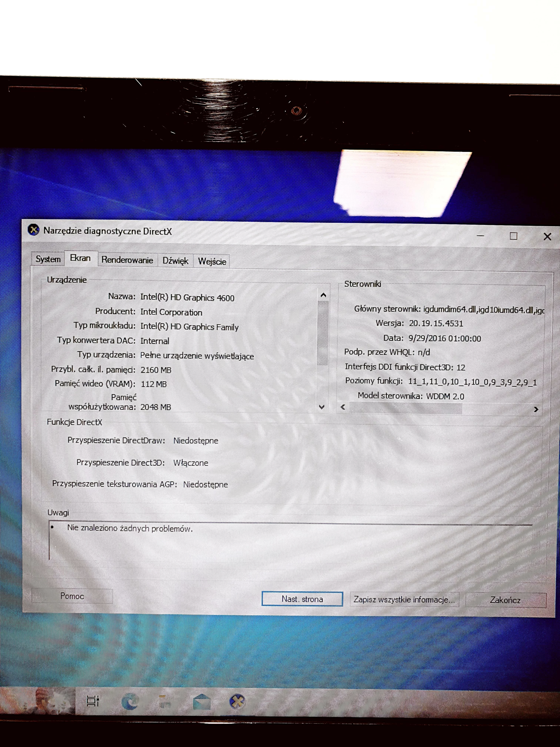The image size is (560, 747).
Task: Click the Intel(R) HD Graphics Family value
Action: 190,327
